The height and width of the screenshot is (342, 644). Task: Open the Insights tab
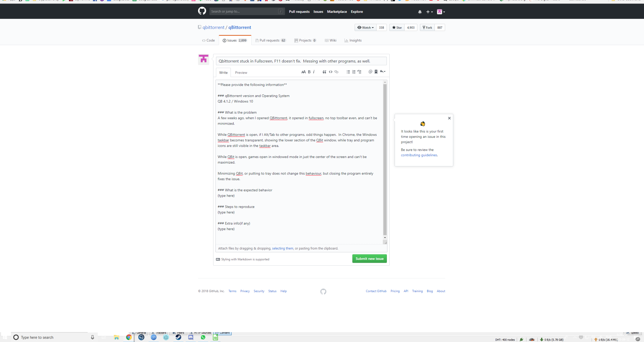tap(353, 40)
